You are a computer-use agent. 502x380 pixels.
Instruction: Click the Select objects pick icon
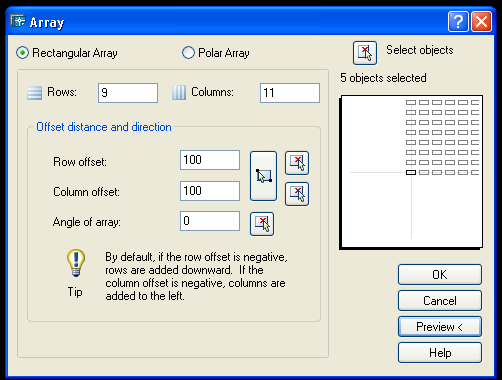[365, 53]
